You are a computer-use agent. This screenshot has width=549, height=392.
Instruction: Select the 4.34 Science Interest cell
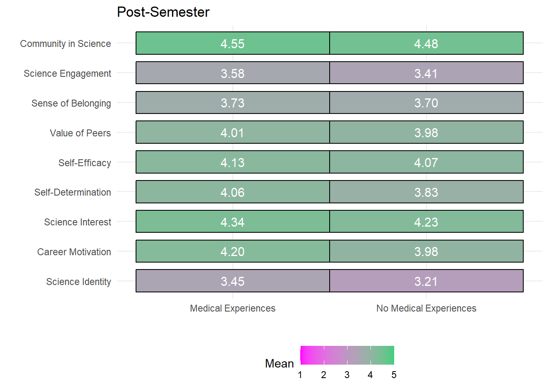pyautogui.click(x=233, y=222)
